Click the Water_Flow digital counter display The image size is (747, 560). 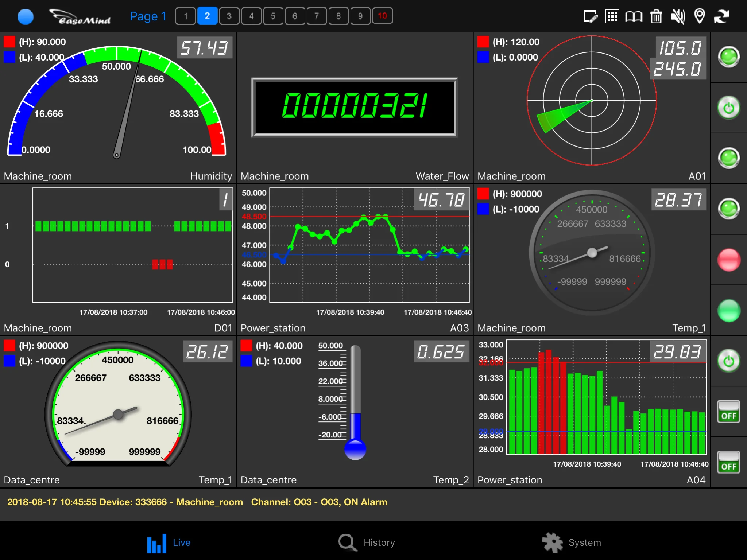[355, 107]
